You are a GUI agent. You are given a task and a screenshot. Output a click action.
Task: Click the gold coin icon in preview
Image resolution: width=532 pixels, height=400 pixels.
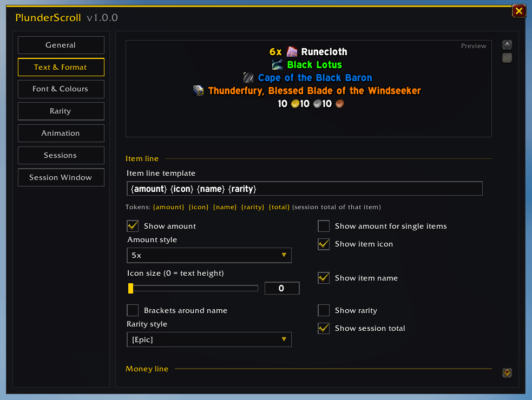[295, 103]
